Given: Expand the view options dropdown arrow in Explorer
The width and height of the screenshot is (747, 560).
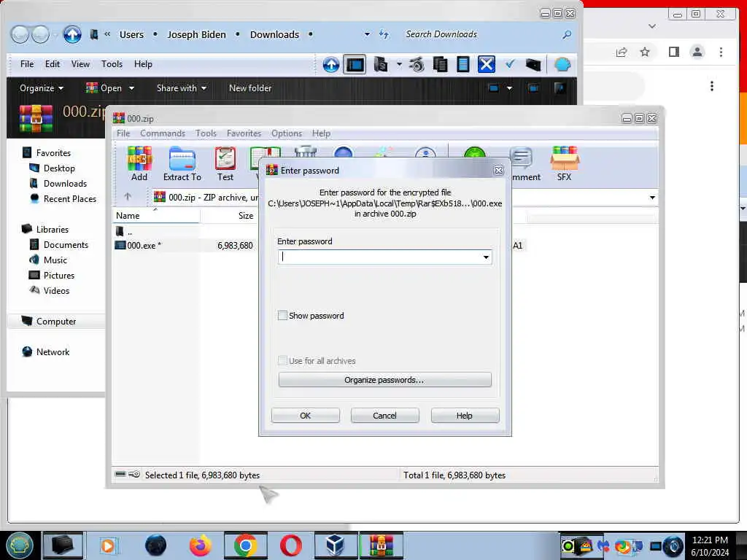Looking at the screenshot, I should click(x=509, y=88).
